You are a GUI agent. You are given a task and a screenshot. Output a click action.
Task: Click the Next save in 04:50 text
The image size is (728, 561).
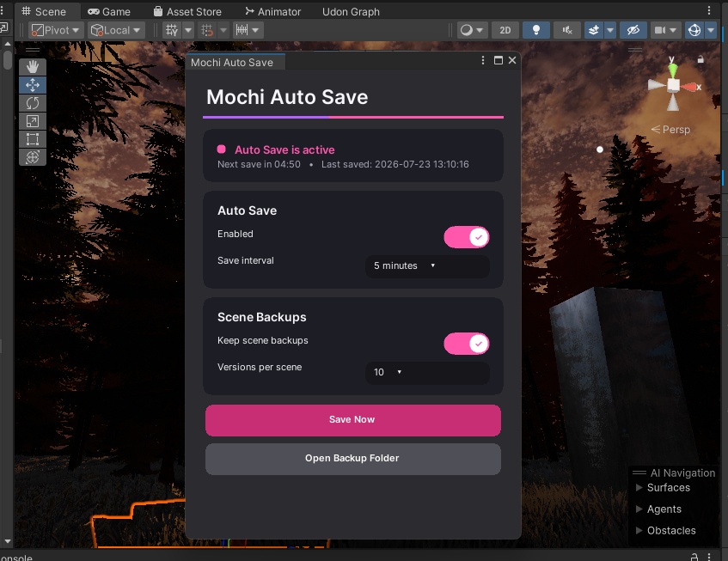tap(259, 164)
